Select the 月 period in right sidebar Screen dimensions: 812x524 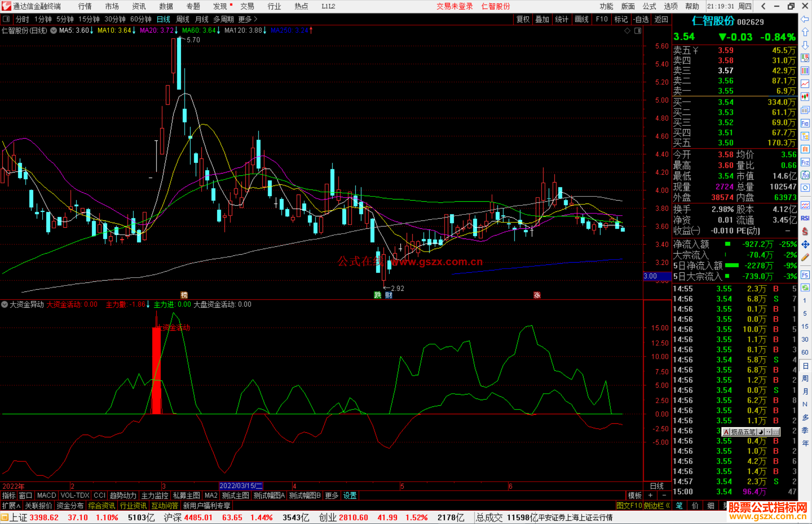coord(805,391)
